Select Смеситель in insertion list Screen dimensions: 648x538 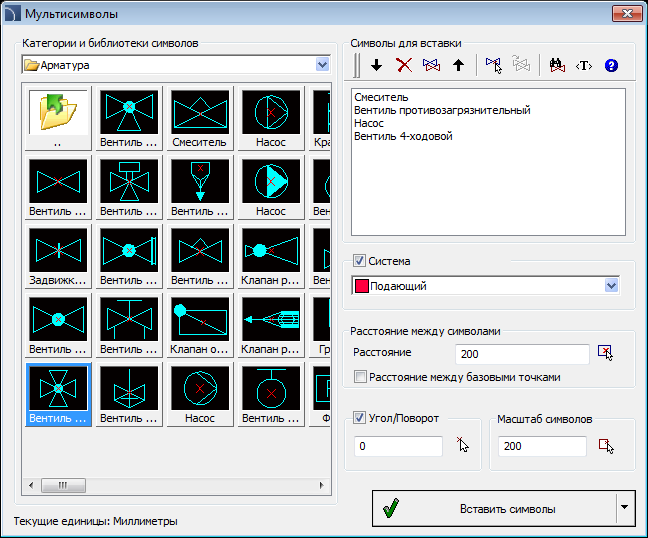pos(381,98)
